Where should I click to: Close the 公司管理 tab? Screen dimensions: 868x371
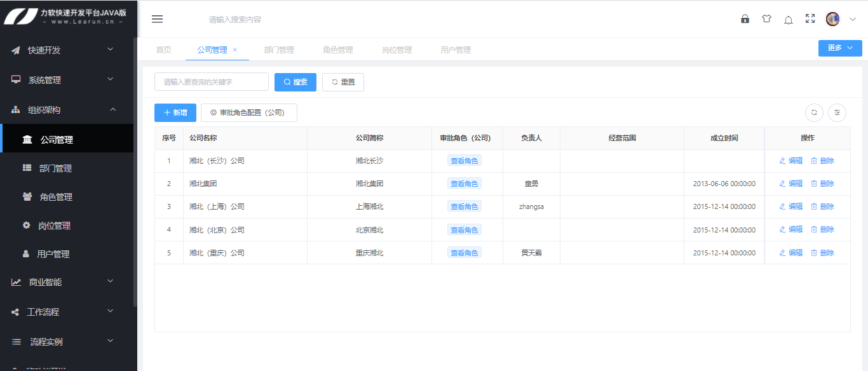click(235, 50)
